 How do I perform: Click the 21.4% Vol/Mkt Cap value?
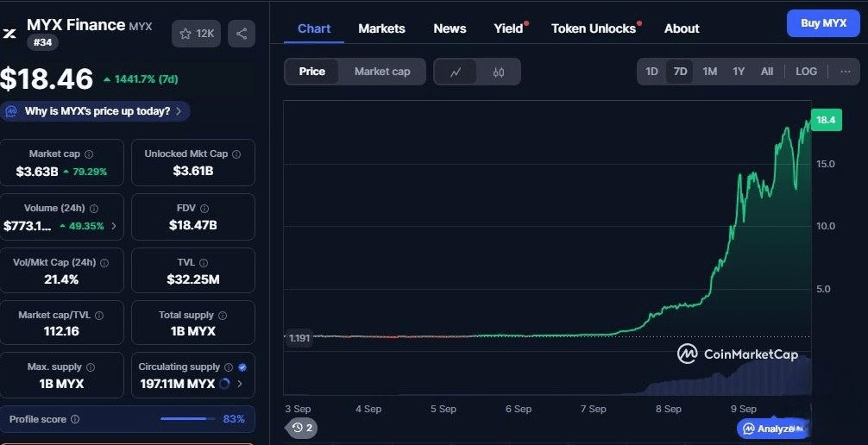(61, 279)
